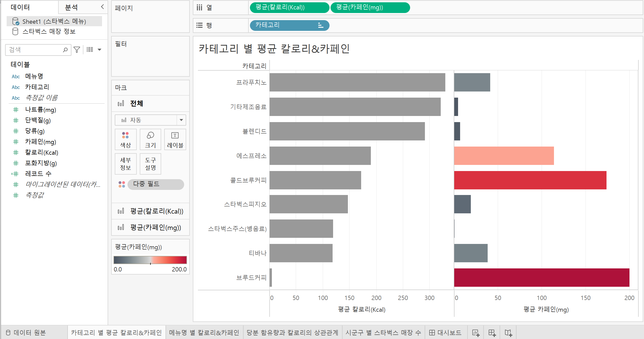This screenshot has width=644, height=339.
Task: Select the 전체 marks card
Action: (150, 103)
